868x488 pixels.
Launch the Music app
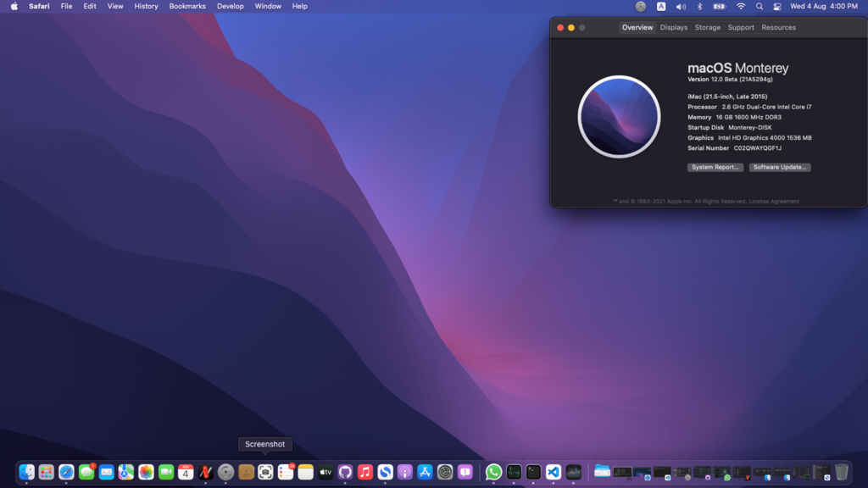pos(365,472)
